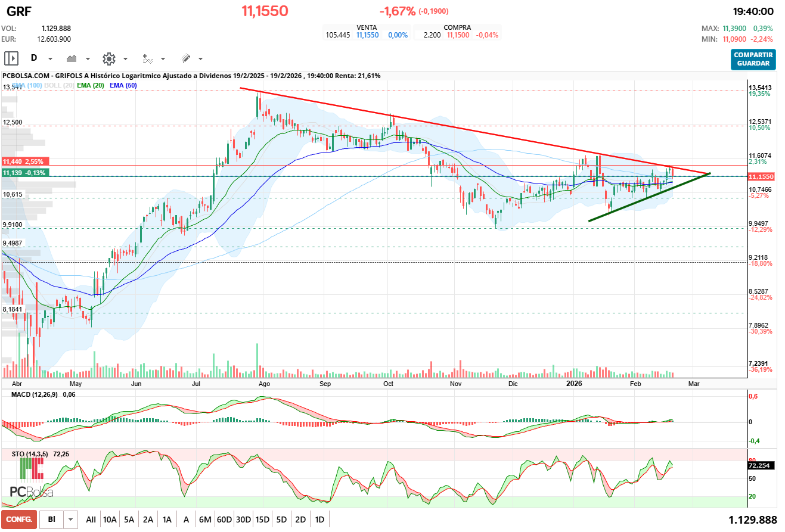Toggle the EMA (20) indicator label
Image resolution: width=785 pixels, height=532 pixels.
(x=91, y=86)
